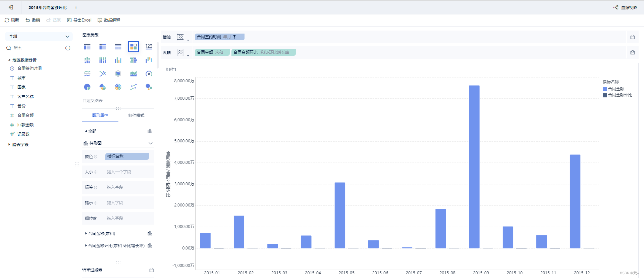
Task: Choose the area chart icon
Action: pos(133,74)
